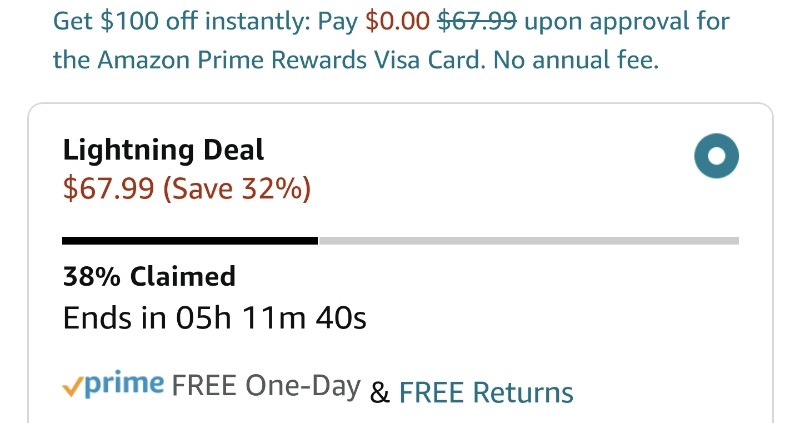Click the ampersand before FREE Returns
Viewport: 800px width, 423px height.
tap(380, 393)
